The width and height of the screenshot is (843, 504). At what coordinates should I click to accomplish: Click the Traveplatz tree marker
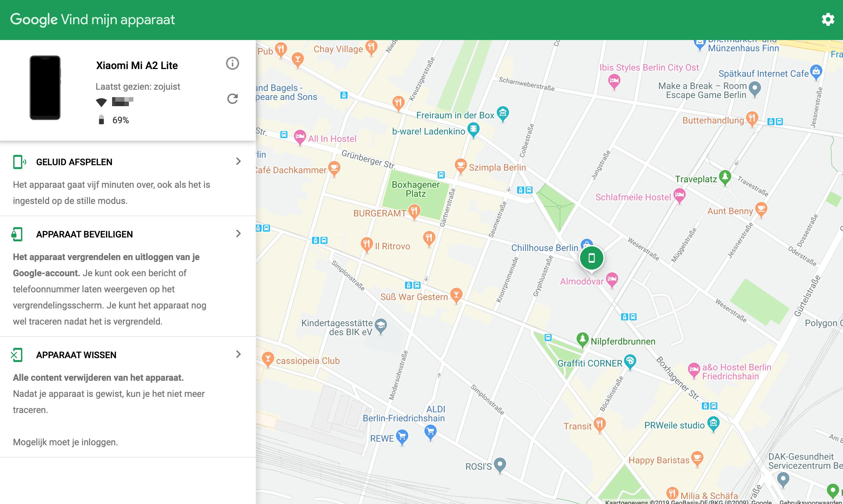click(x=725, y=176)
